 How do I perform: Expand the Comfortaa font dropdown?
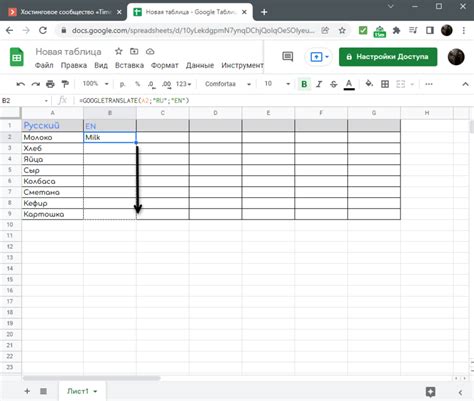click(x=228, y=84)
